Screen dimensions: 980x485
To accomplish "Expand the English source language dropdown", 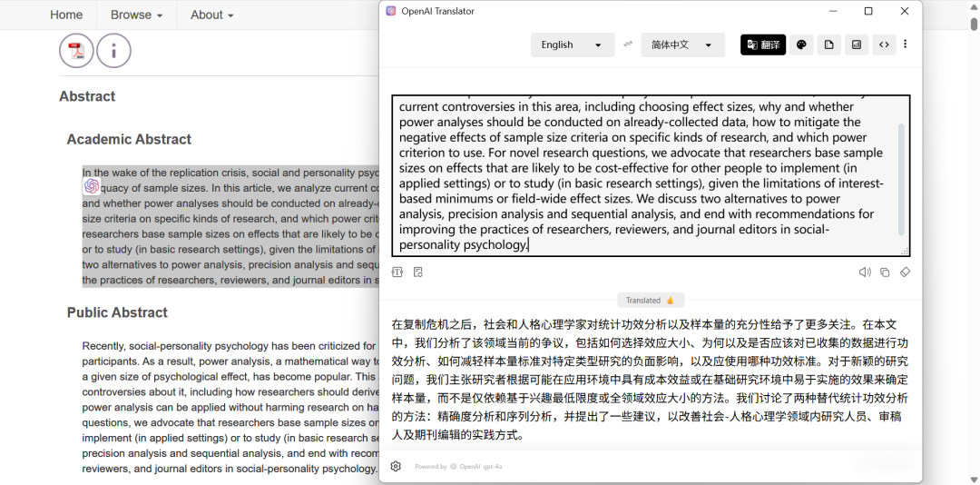I will tap(572, 45).
